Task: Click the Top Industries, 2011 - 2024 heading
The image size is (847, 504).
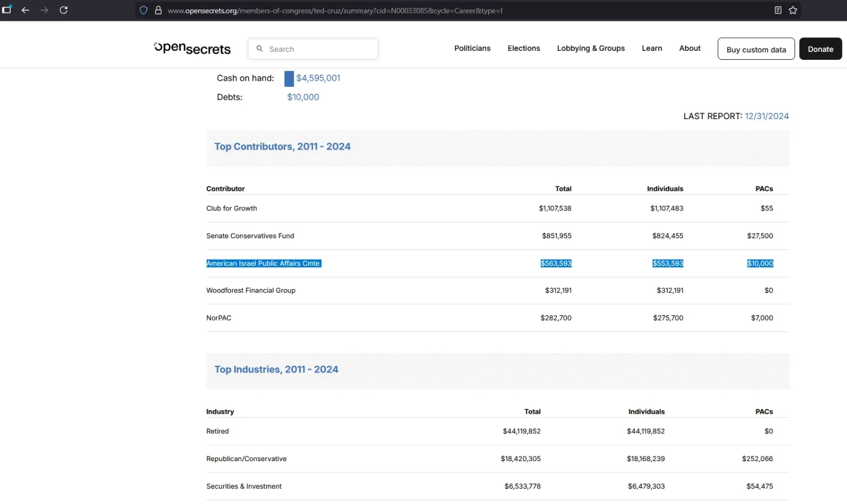Action: [276, 370]
